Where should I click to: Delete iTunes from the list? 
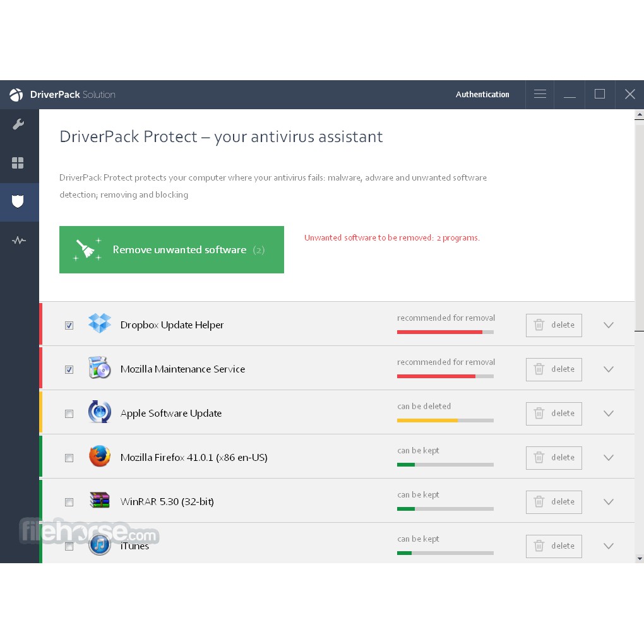point(554,546)
